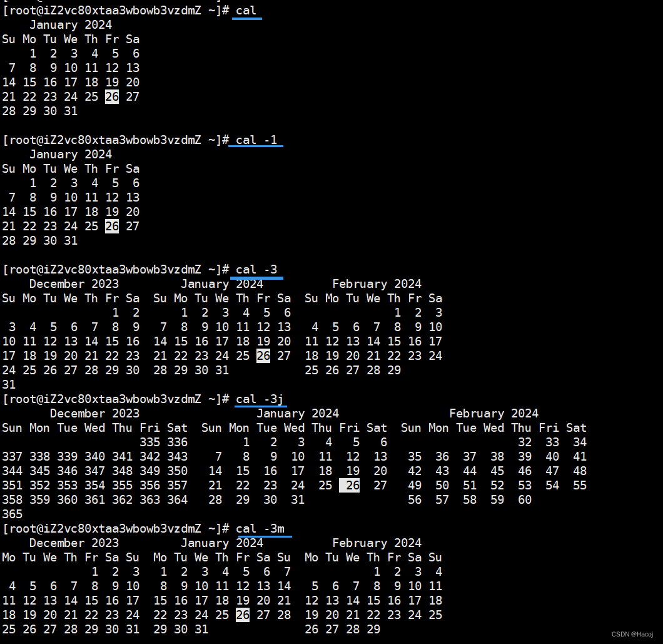Select the cal -3j command text
Screen dimensions: 663x644
click(x=260, y=399)
